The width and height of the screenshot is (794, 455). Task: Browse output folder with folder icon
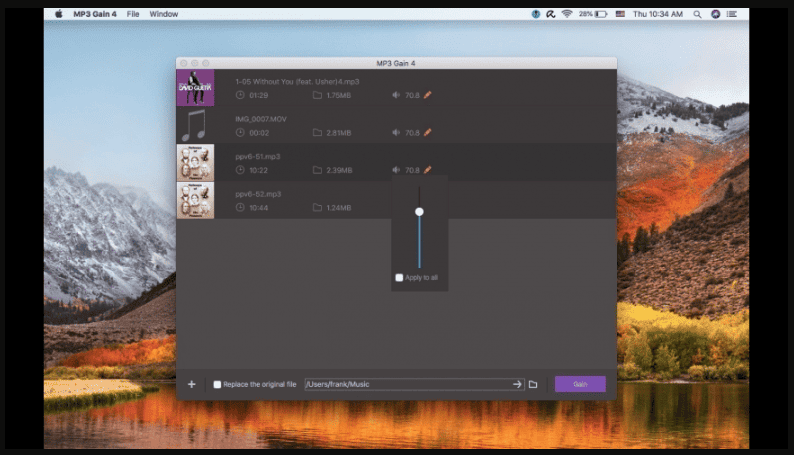click(x=533, y=384)
